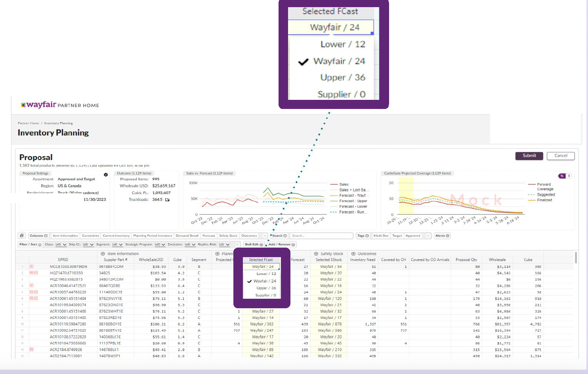588x374 pixels.
Task: Click the table's vertical scrollbar
Action: (x=576, y=258)
